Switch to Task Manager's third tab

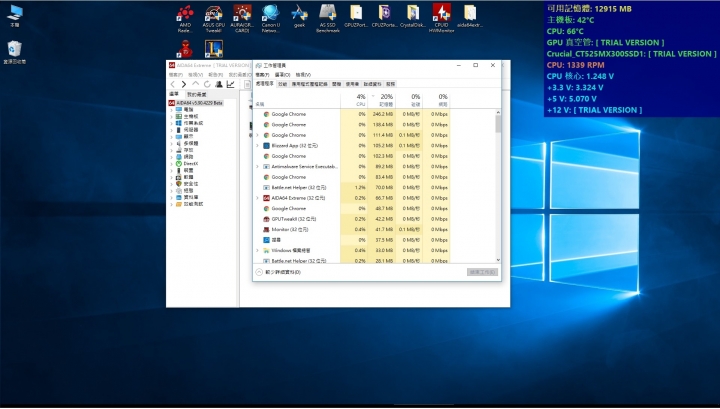(x=309, y=84)
